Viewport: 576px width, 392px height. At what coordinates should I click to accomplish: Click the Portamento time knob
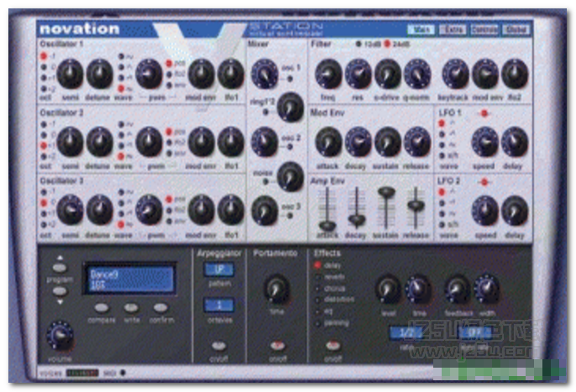(276, 289)
